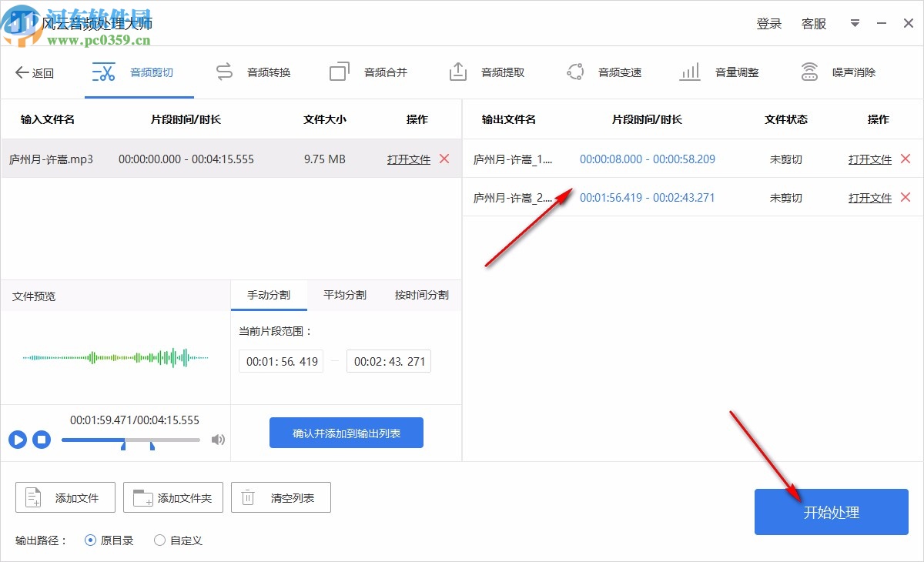Open the 按时间分割 tab
This screenshot has width=924, height=562.
[x=421, y=295]
